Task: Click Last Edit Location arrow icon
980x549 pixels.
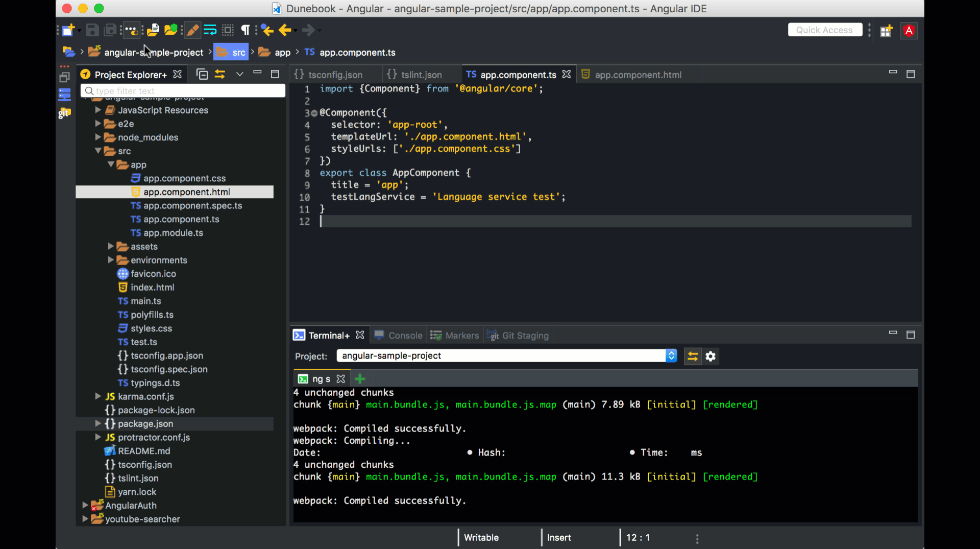Action: pos(267,30)
